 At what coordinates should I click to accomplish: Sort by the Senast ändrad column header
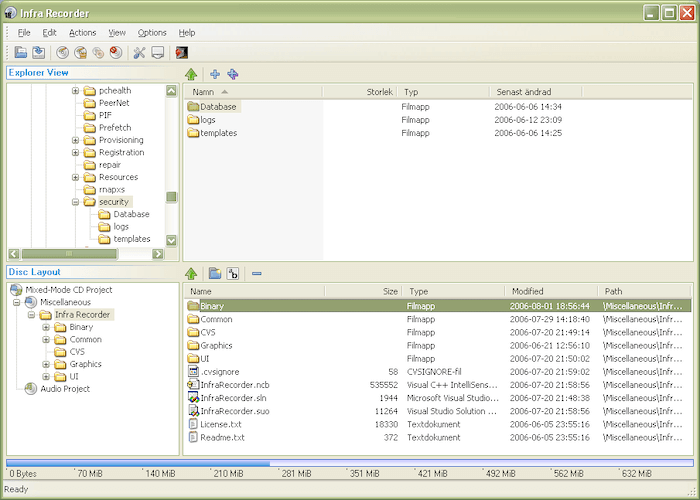tap(536, 92)
